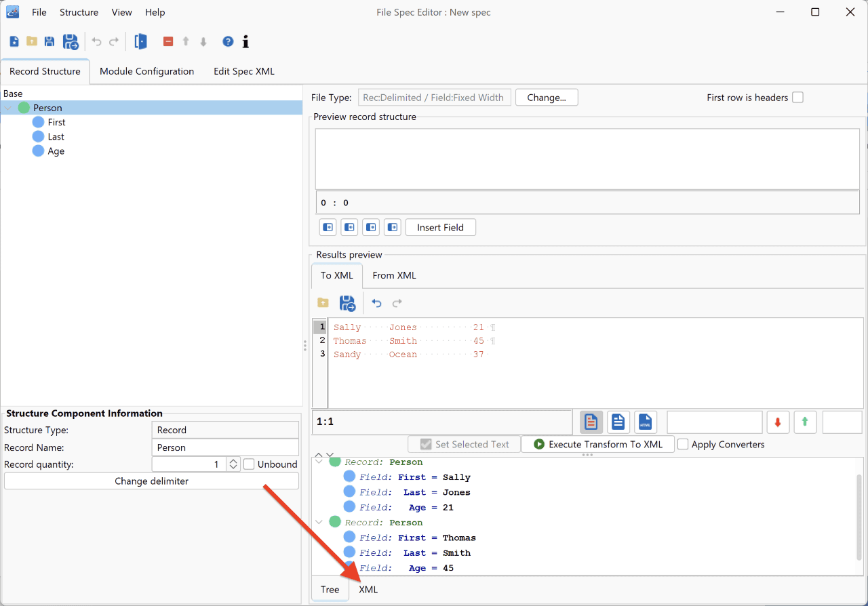This screenshot has width=868, height=606.
Task: Open the Help menu
Action: point(155,12)
